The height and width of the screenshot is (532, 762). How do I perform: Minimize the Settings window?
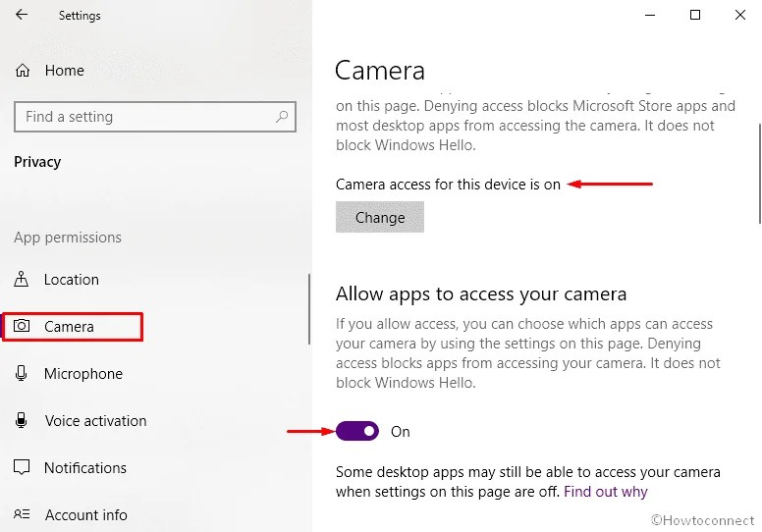coord(650,15)
